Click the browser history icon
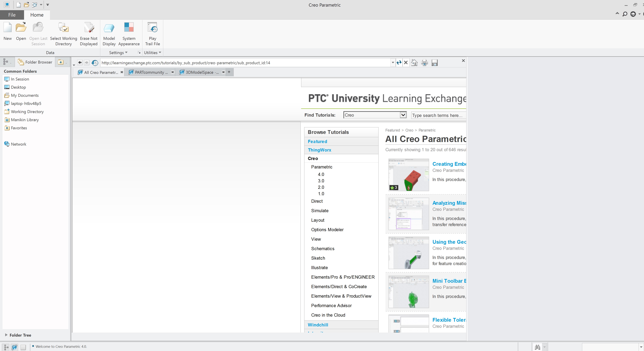 [95, 63]
